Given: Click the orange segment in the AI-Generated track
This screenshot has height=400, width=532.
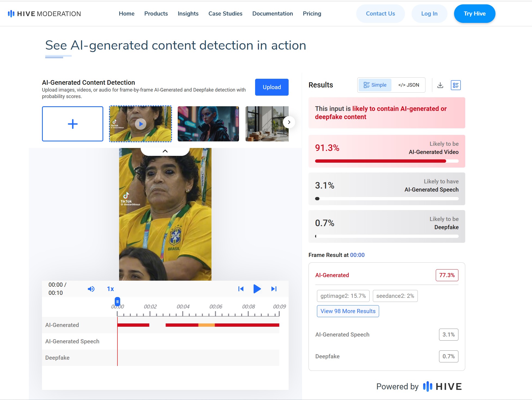Looking at the screenshot, I should [206, 325].
